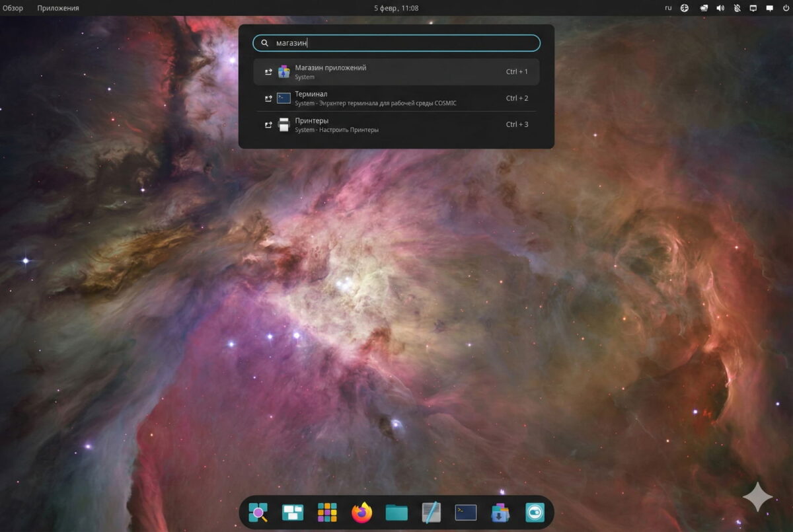This screenshot has height=532, width=793.
Task: Launch the "Магазин приложений" search result
Action: click(396, 71)
